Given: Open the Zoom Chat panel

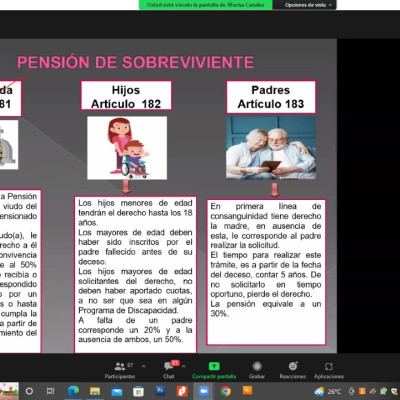Looking at the screenshot, I should pos(169,370).
